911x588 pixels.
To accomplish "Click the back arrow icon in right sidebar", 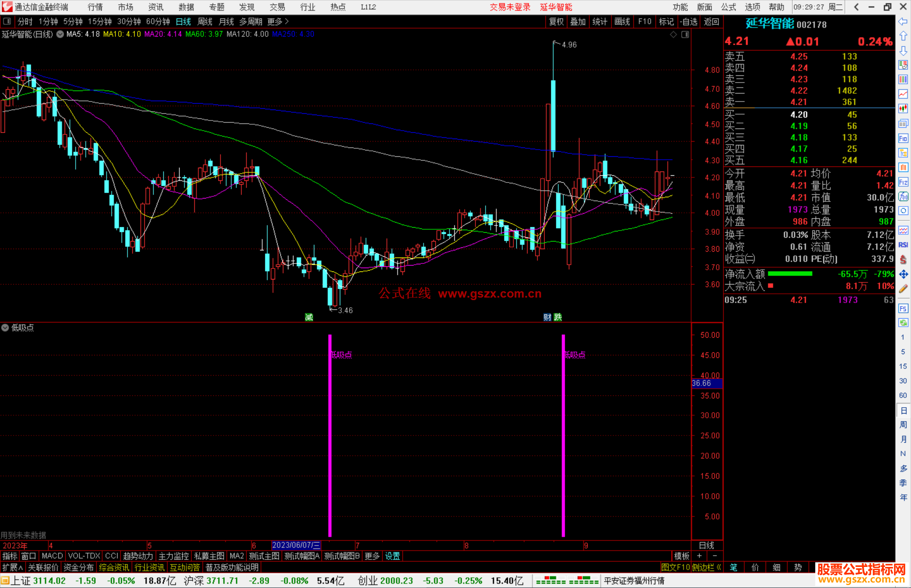I will point(903,21).
